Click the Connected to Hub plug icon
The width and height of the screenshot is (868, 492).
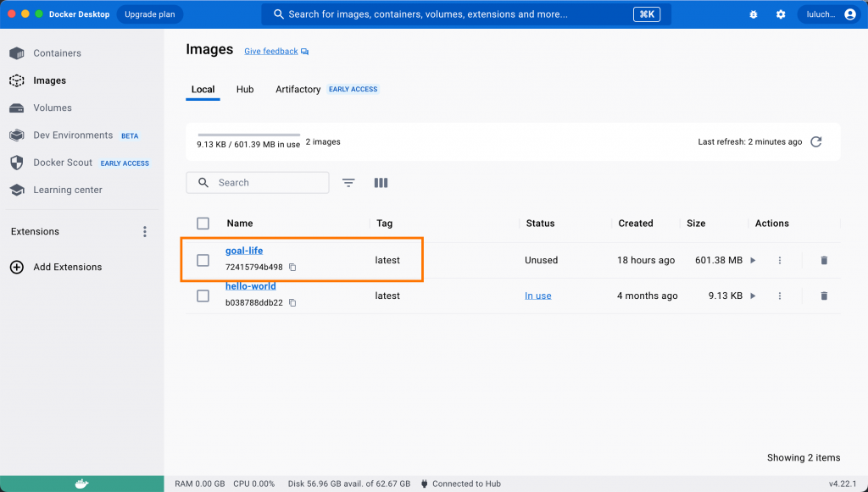(x=425, y=484)
